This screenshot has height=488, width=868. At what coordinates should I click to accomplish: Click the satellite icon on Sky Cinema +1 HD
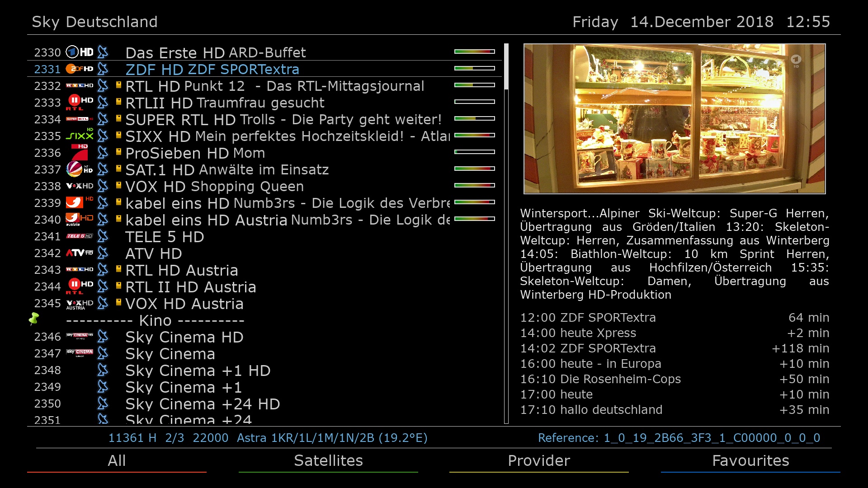(x=103, y=370)
